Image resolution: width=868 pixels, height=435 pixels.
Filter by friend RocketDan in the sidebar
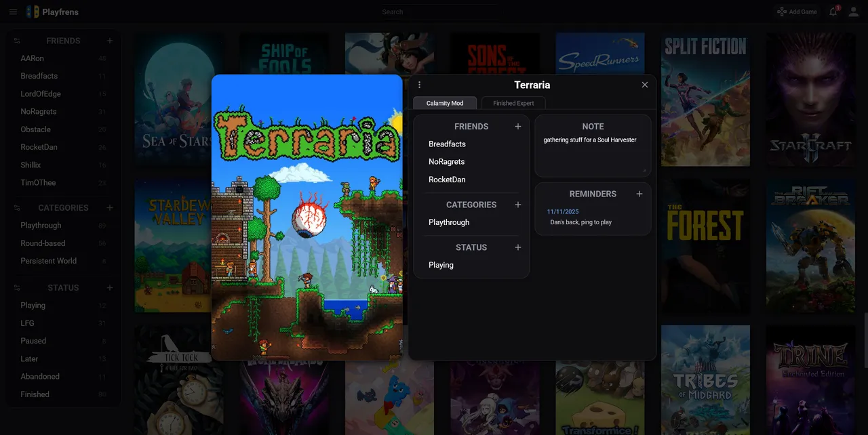63,147
